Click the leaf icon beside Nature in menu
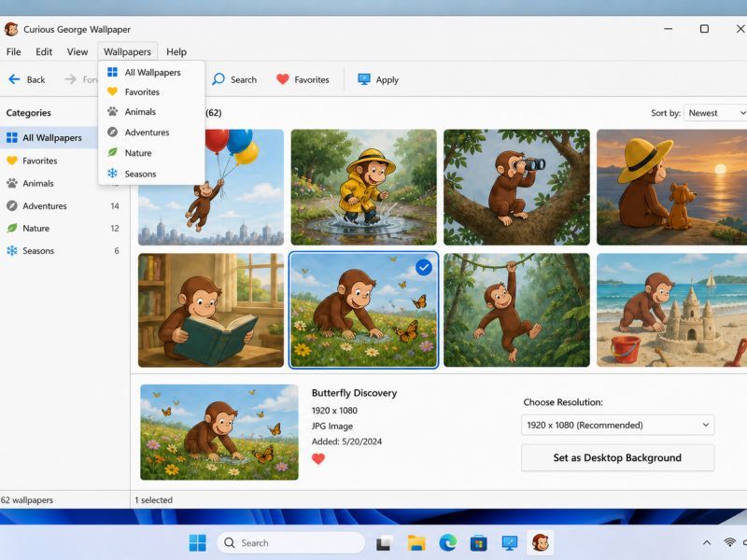The image size is (747, 560). 112,152
